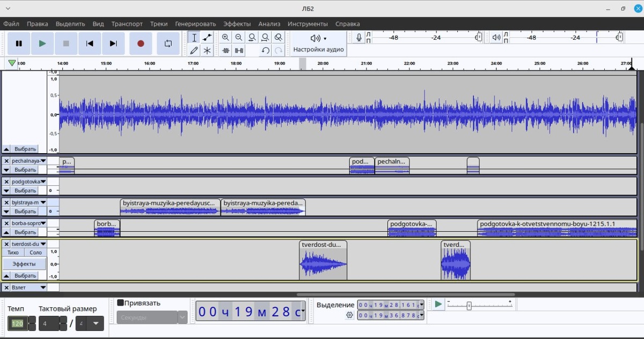Open the Эффекты menu

(237, 24)
